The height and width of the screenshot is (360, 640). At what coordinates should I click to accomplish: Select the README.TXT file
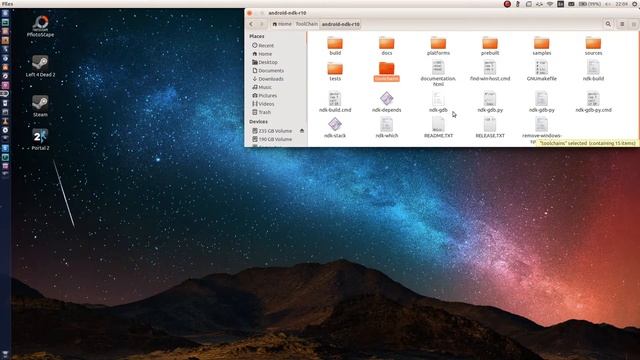(x=438, y=128)
